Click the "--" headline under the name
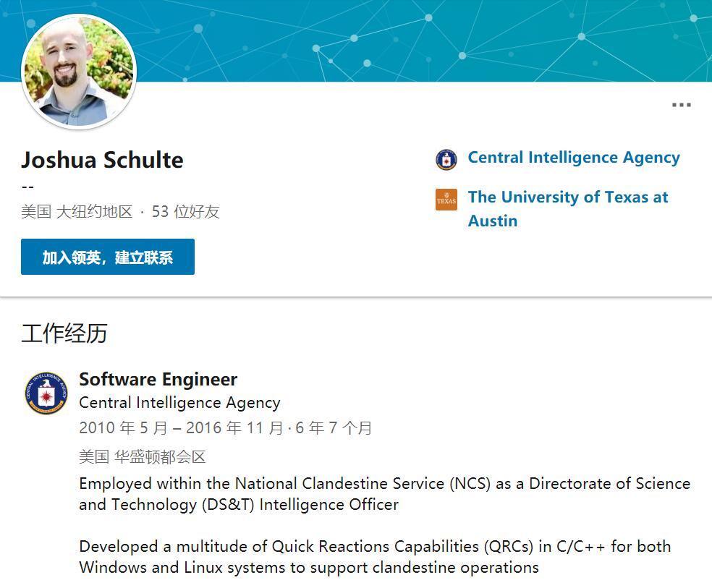 point(27,187)
